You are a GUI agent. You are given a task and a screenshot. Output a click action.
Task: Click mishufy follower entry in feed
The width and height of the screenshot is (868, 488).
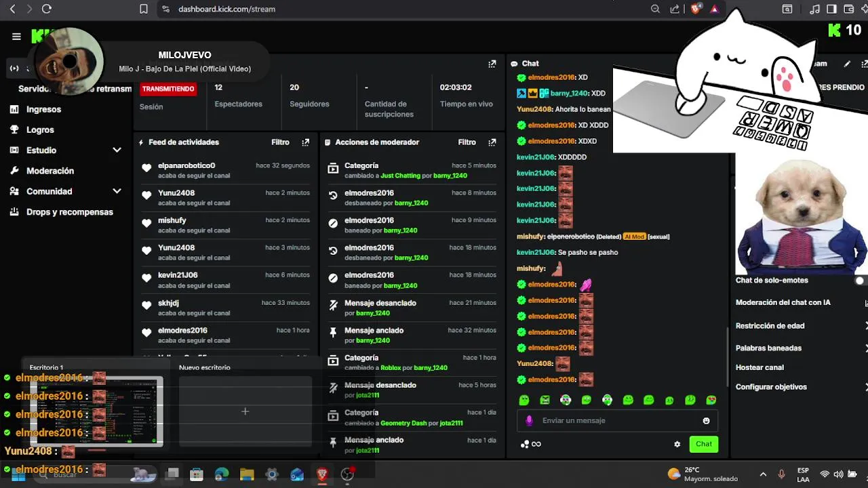[225, 225]
